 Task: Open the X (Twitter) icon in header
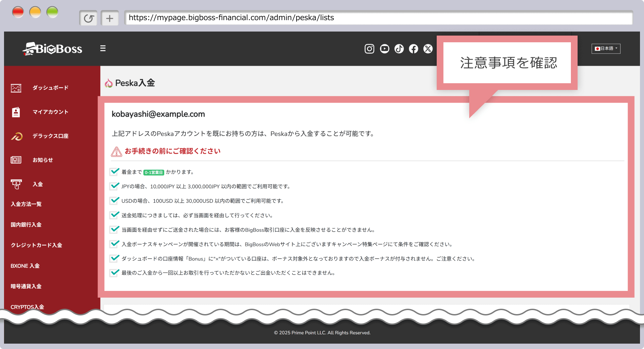(x=428, y=49)
